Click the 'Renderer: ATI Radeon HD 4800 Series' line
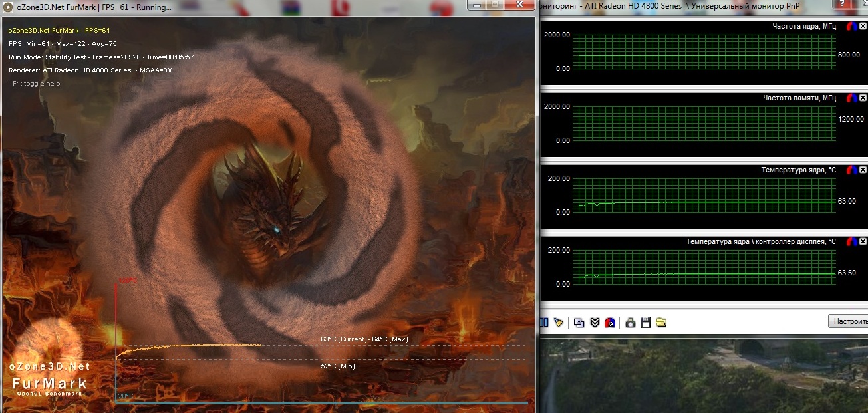Screen dimensions: 868x413 90,70
